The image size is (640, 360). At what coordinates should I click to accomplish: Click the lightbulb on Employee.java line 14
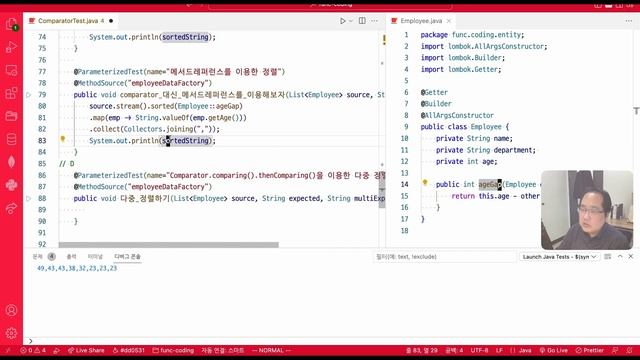tap(425, 183)
